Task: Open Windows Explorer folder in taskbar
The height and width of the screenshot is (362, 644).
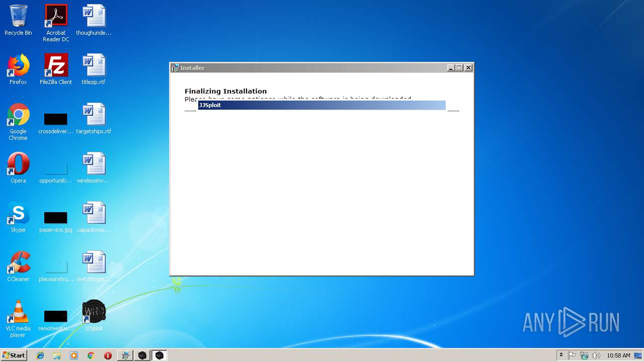Action: pyautogui.click(x=57, y=355)
